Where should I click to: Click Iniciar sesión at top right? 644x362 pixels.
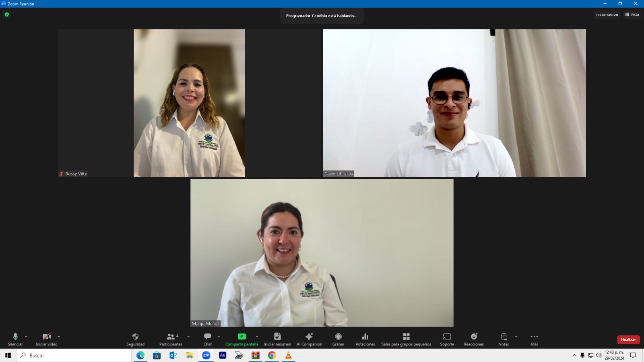pos(606,14)
